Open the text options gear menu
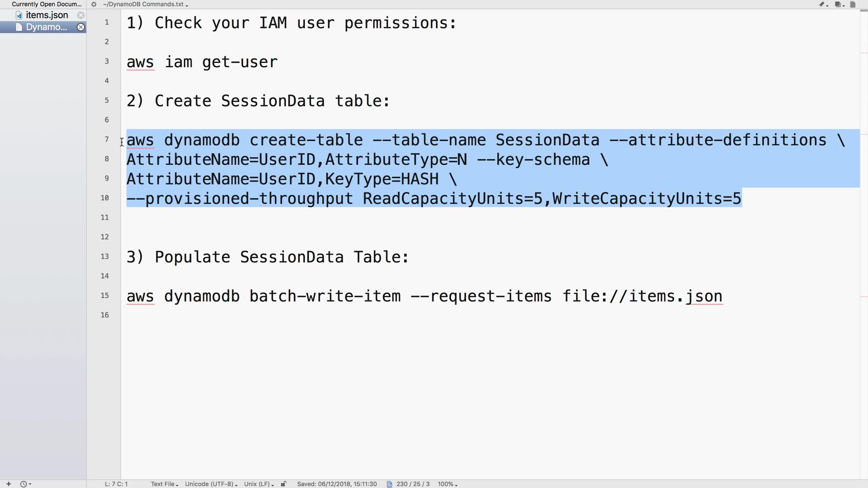Image resolution: width=868 pixels, height=488 pixels. pos(94,5)
